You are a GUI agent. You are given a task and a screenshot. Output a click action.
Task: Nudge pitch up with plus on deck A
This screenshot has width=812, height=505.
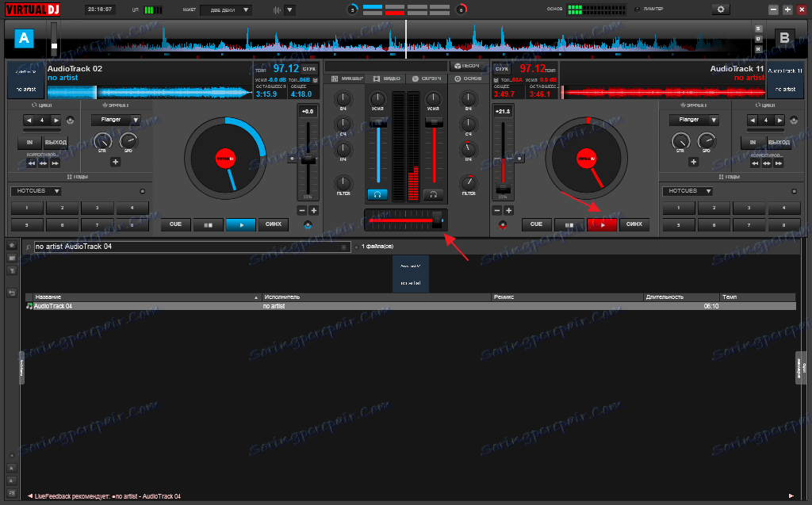[314, 210]
